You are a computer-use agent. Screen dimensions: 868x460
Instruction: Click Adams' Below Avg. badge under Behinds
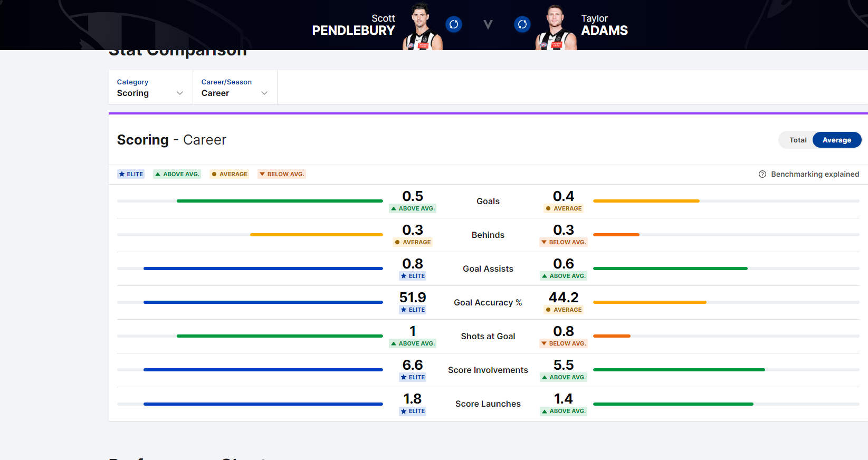pos(564,242)
